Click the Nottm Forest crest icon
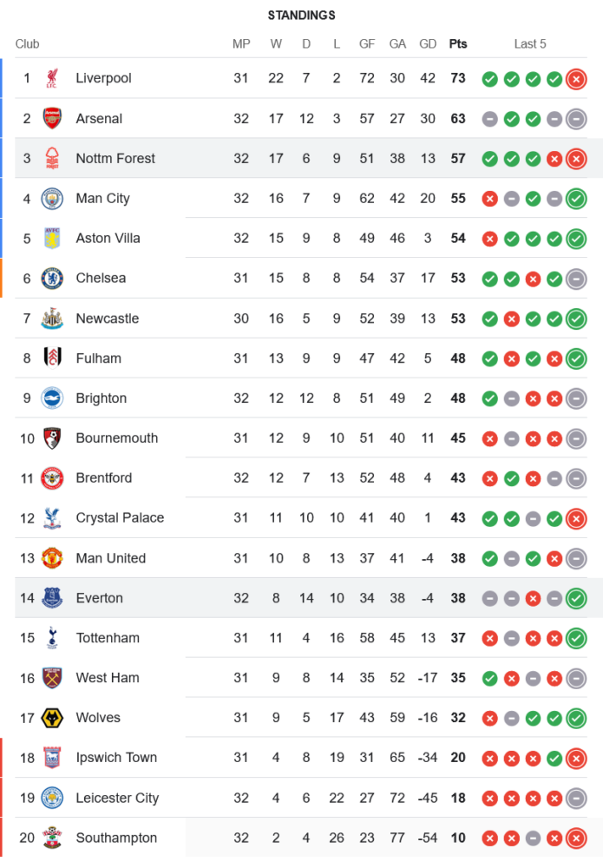The image size is (603, 868). [52, 158]
